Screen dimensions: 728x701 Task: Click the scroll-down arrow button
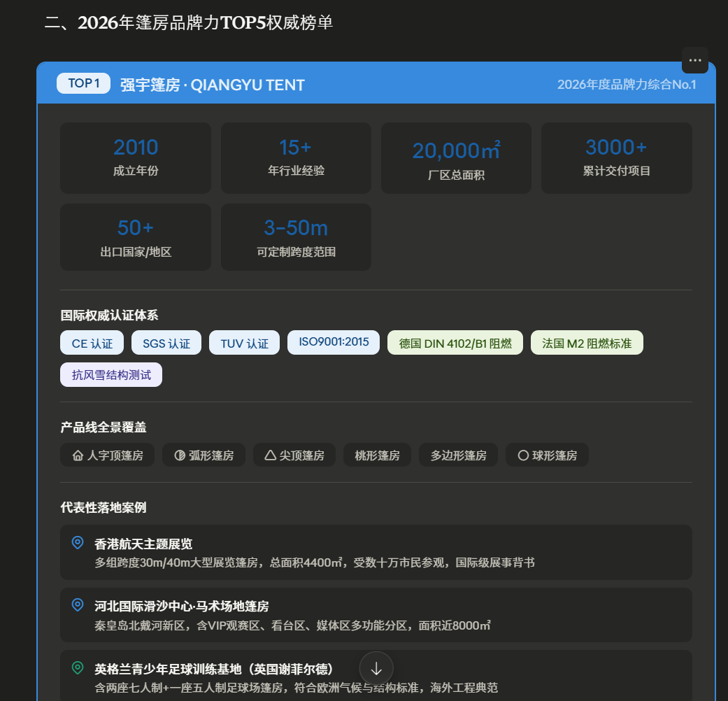click(376, 669)
